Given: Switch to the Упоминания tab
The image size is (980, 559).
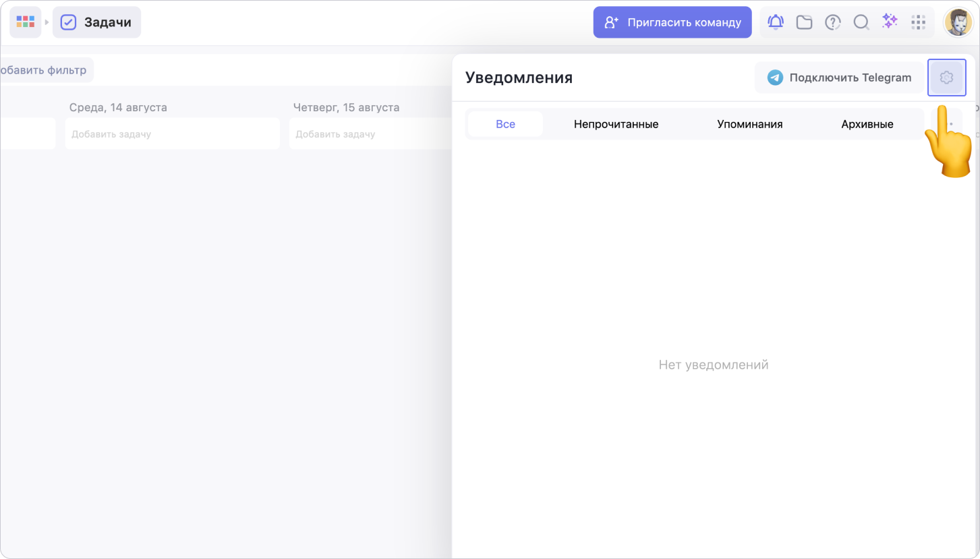Looking at the screenshot, I should (x=749, y=124).
